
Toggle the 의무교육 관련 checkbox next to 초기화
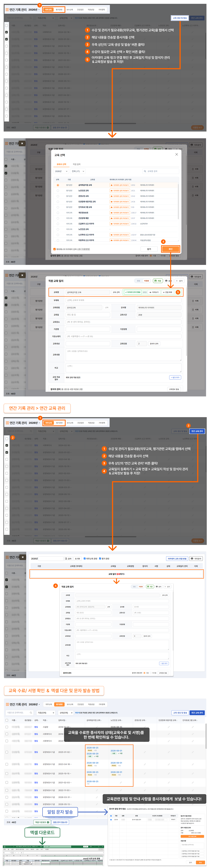point(84,559)
